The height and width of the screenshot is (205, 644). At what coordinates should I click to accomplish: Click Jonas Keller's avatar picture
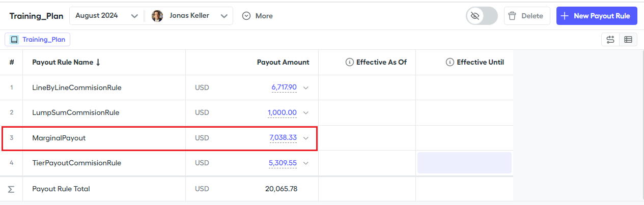157,16
